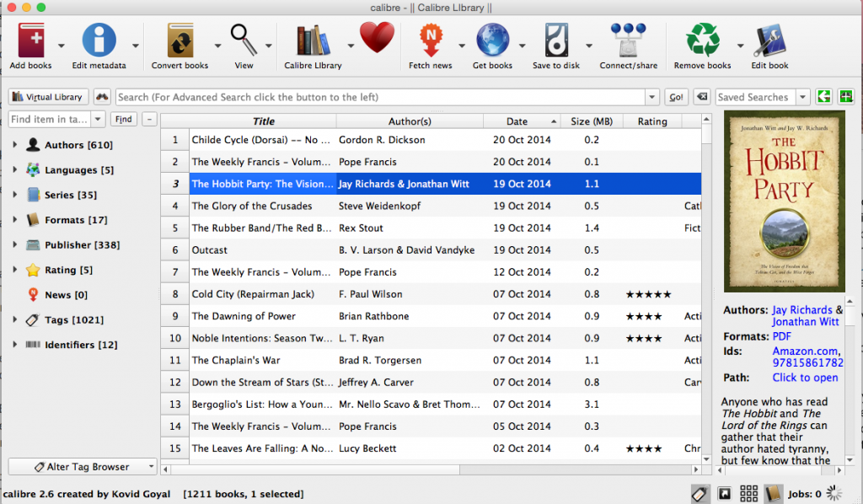The height and width of the screenshot is (504, 863).
Task: Expand the Formats [17] category
Action: (15, 219)
